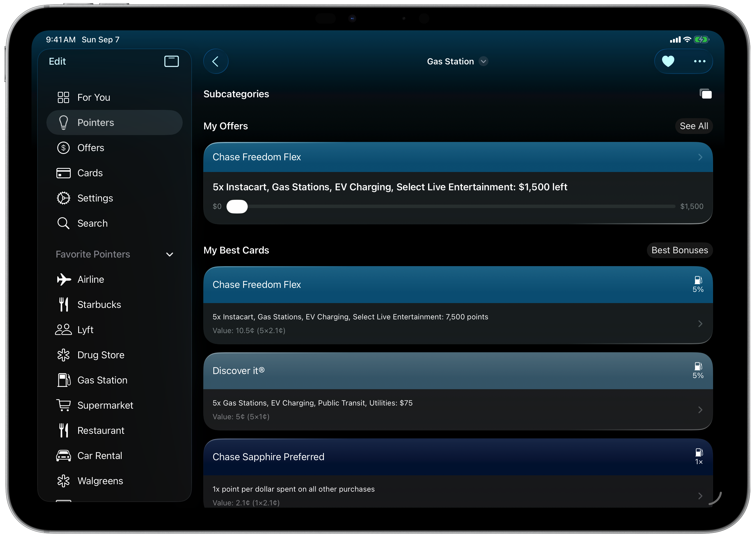
Task: Open Settings gear in sidebar
Action: (95, 198)
